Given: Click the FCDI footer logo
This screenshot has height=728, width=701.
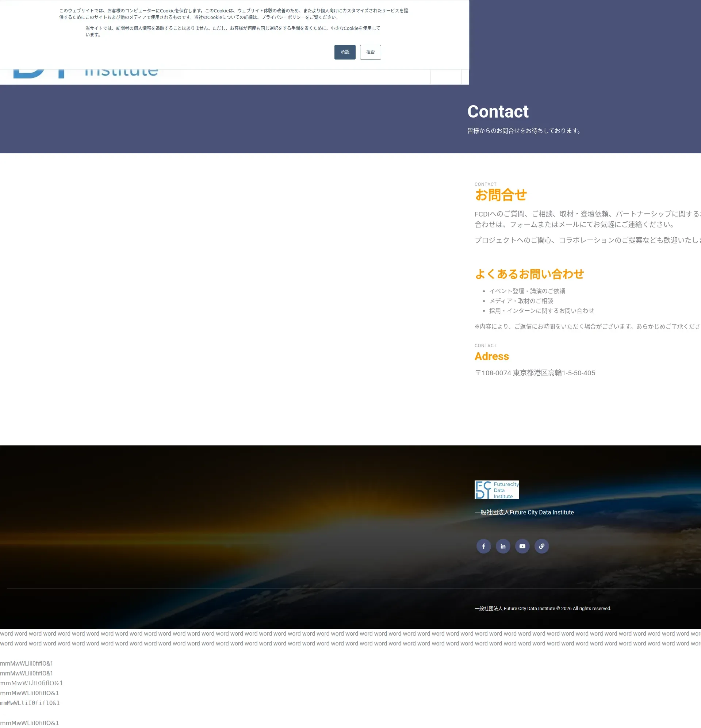Looking at the screenshot, I should [x=496, y=490].
